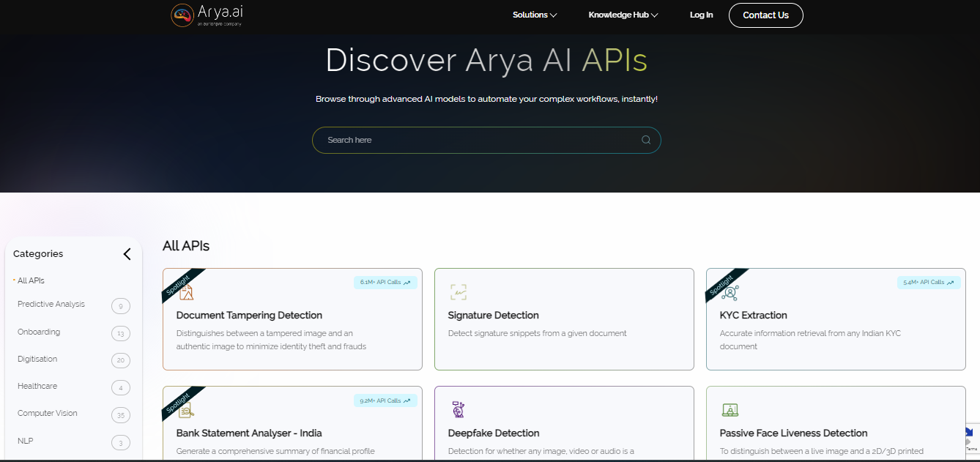Click the search magnifier icon
Image resolution: width=980 pixels, height=462 pixels.
645,140
